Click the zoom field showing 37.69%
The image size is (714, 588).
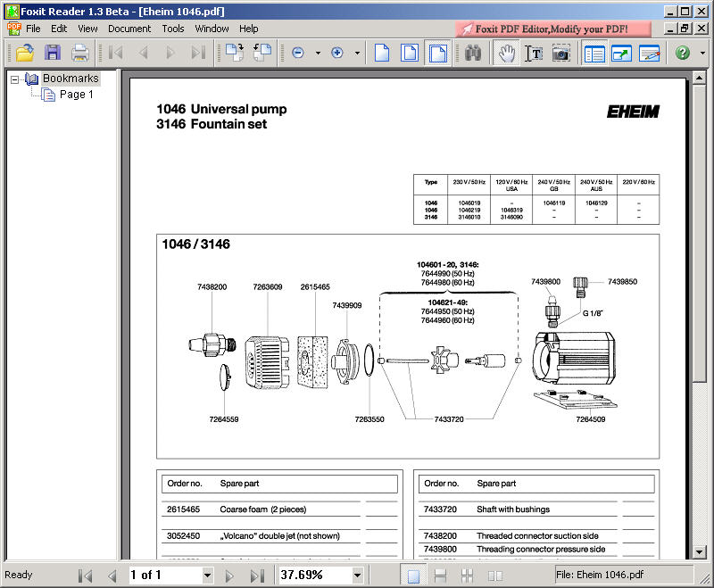click(x=315, y=575)
